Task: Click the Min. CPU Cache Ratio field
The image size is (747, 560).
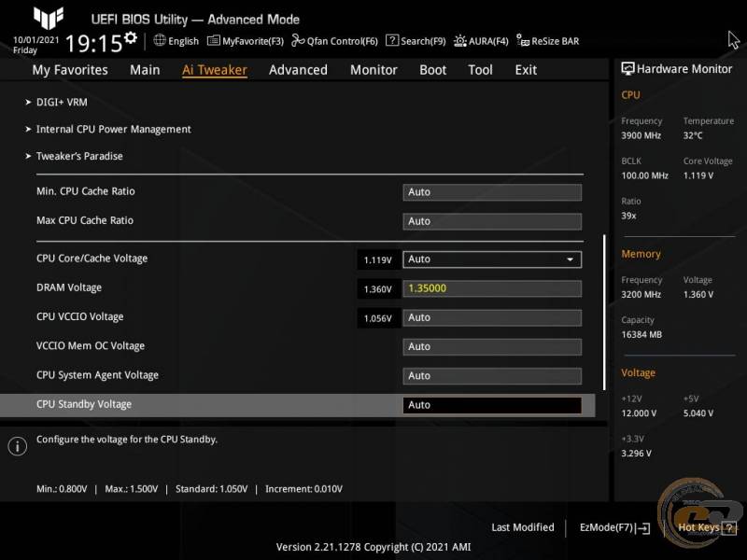Action: 492,192
